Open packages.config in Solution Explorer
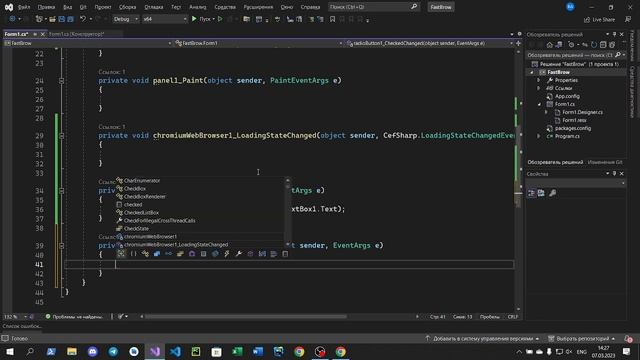This screenshot has height=360, width=640. click(x=573, y=129)
